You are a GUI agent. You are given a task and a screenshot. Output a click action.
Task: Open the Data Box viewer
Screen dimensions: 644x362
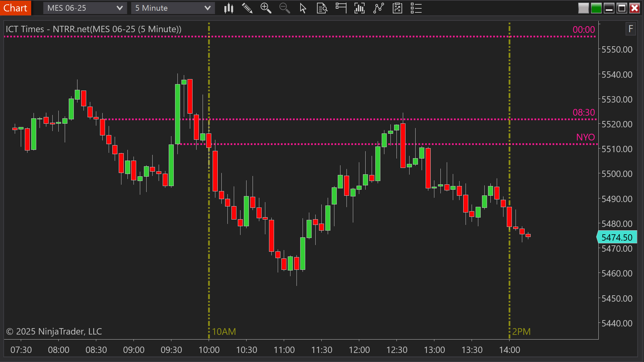click(322, 8)
